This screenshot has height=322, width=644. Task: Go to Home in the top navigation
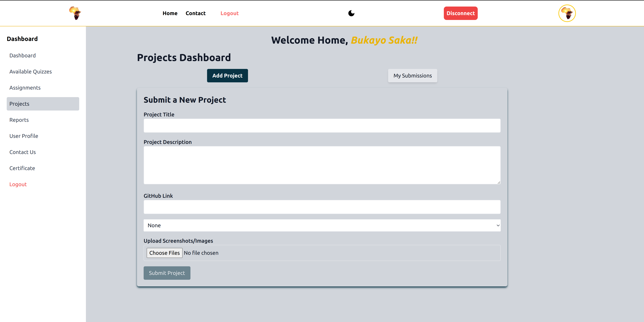click(x=170, y=13)
